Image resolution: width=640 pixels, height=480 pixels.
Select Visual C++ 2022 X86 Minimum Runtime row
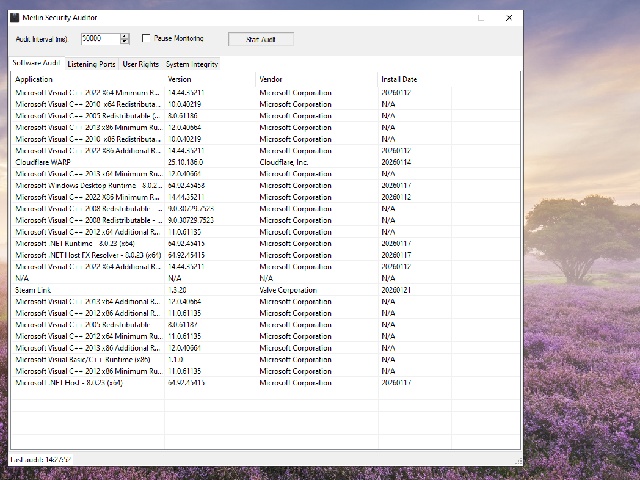click(x=265, y=197)
